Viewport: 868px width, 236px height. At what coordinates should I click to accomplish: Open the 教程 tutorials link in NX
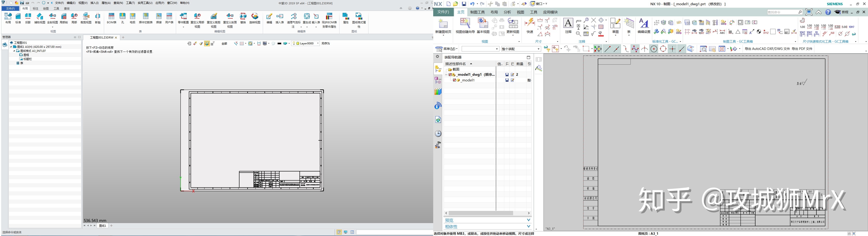841,12
